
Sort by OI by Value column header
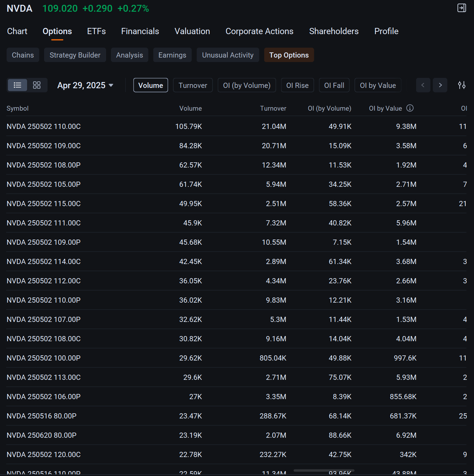(385, 108)
